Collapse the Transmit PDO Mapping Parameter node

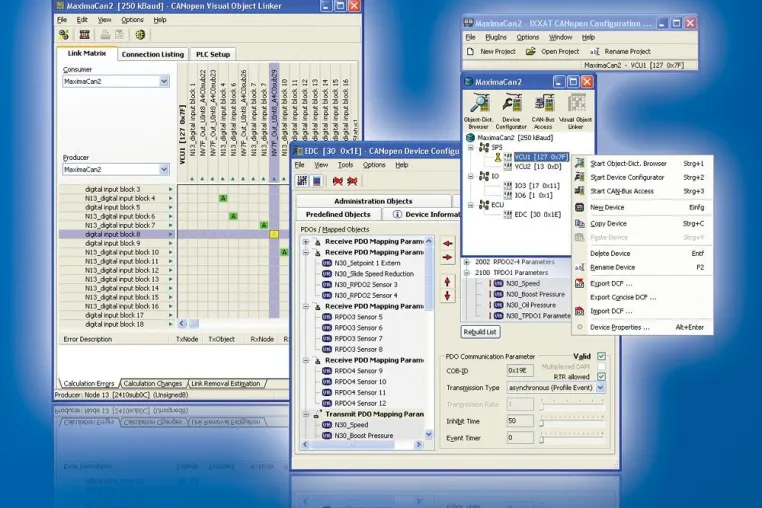[x=306, y=414]
